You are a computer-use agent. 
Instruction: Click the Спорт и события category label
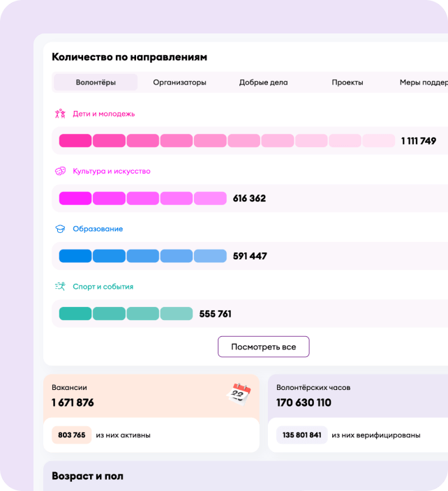click(x=103, y=286)
